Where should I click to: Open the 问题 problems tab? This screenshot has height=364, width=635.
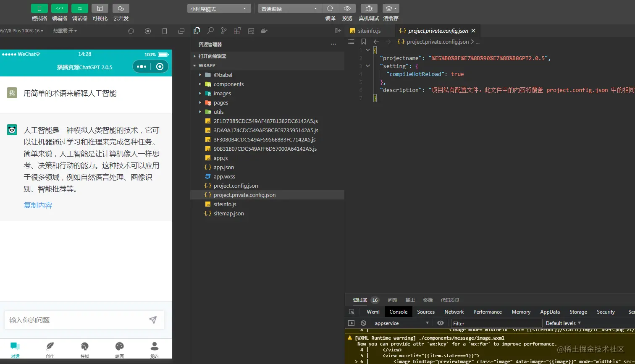[393, 300]
